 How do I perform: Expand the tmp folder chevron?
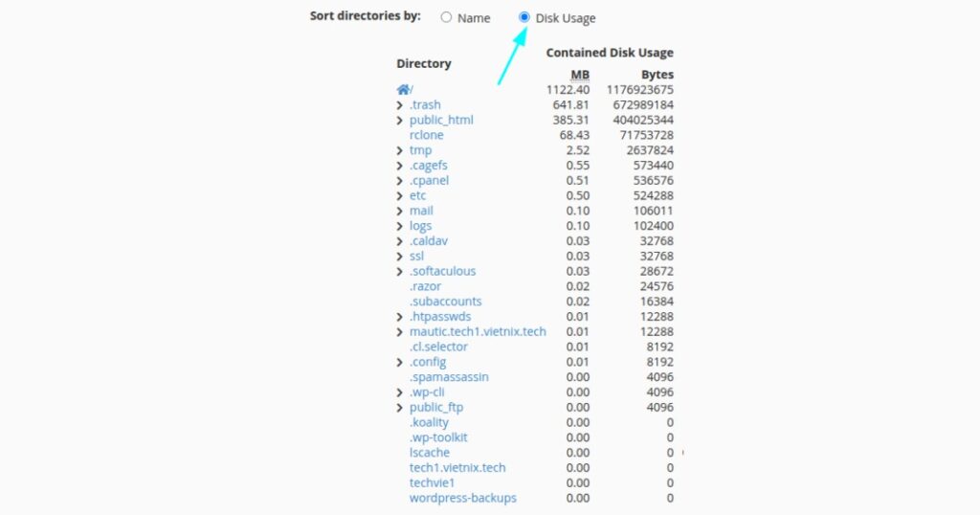coord(400,150)
